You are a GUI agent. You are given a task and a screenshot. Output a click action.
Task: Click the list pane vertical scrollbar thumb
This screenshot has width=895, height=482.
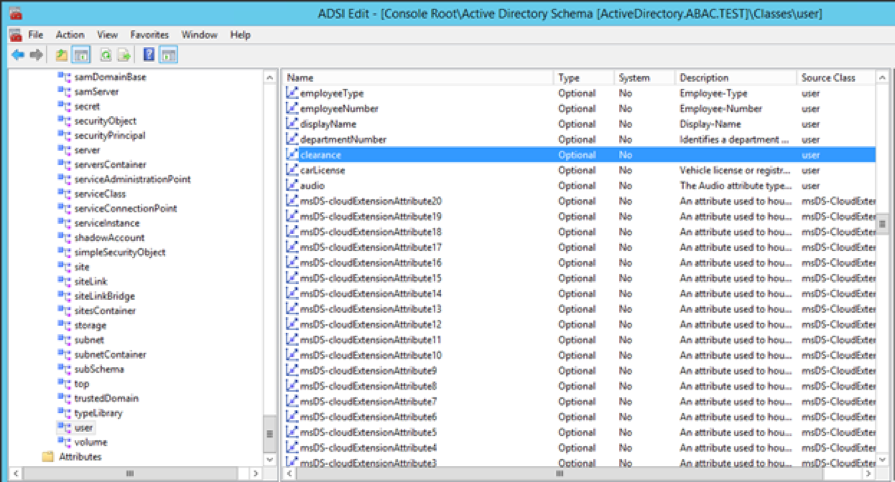[x=882, y=224]
